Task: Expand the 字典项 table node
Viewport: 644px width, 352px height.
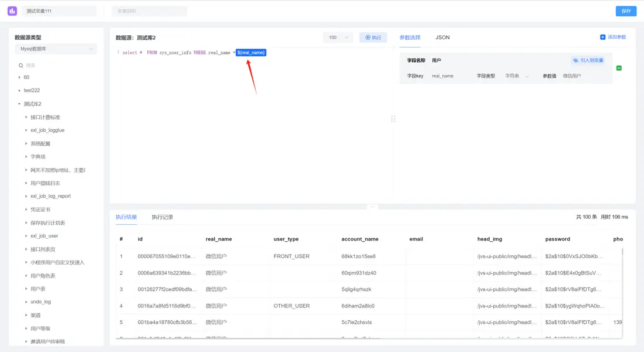Action: coord(26,157)
